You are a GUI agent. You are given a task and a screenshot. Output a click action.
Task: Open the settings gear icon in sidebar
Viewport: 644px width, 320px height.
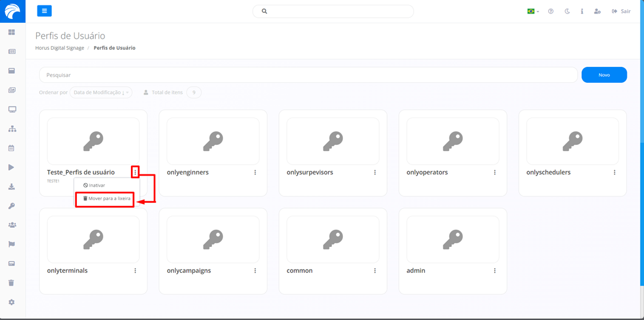tap(12, 302)
